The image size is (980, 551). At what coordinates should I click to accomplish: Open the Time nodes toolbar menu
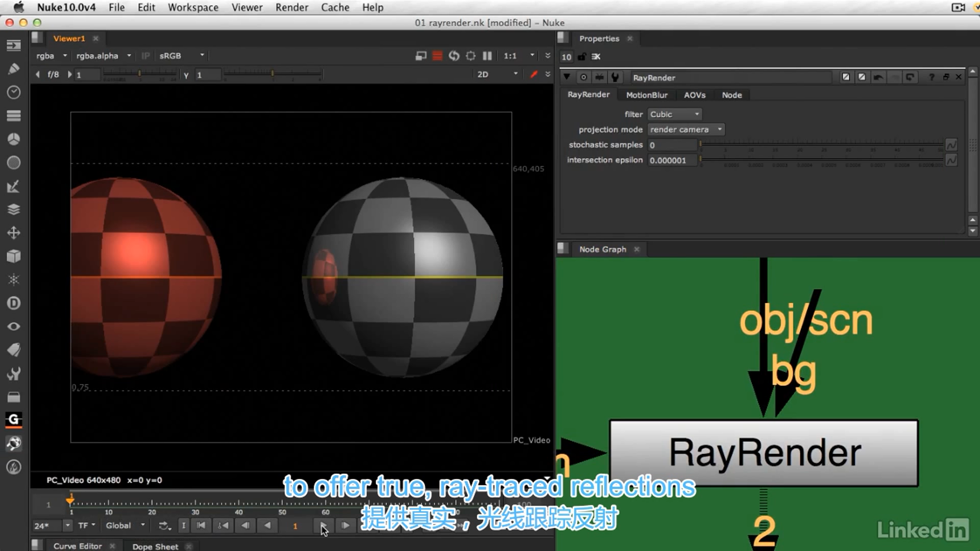[14, 92]
